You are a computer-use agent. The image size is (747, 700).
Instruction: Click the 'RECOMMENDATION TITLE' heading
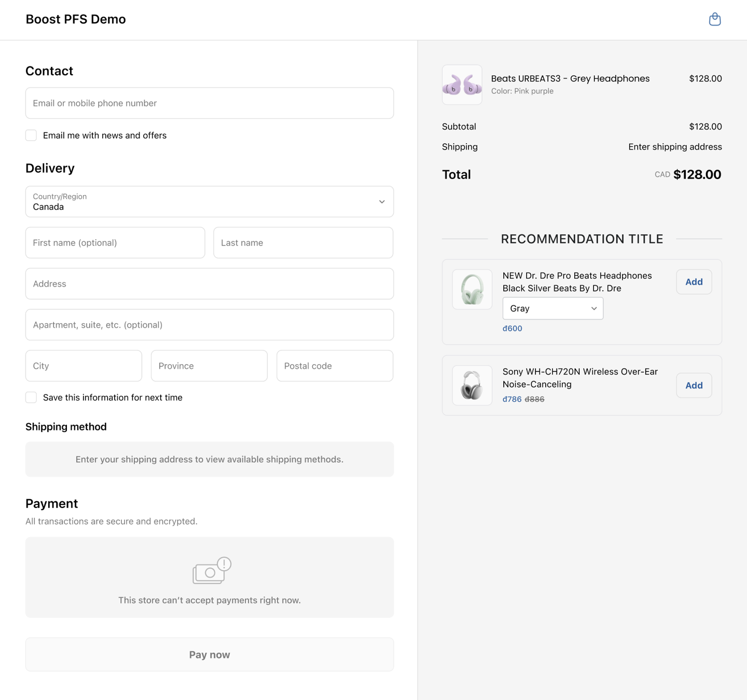coord(582,239)
